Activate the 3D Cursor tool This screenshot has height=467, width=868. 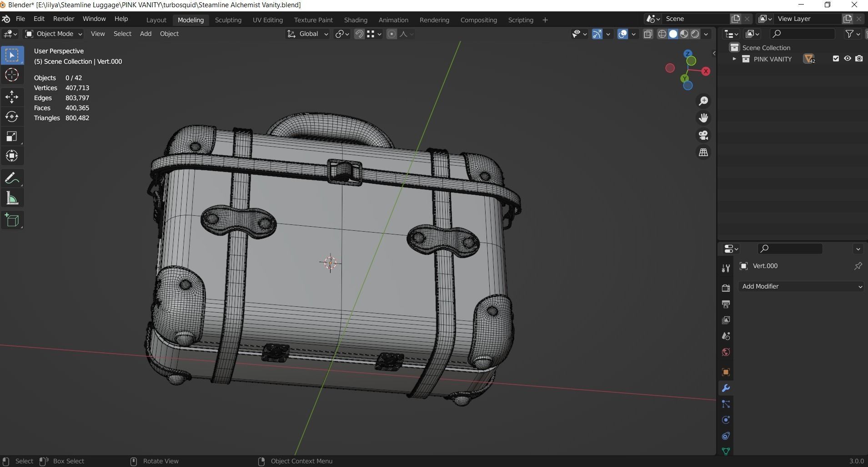coord(12,75)
